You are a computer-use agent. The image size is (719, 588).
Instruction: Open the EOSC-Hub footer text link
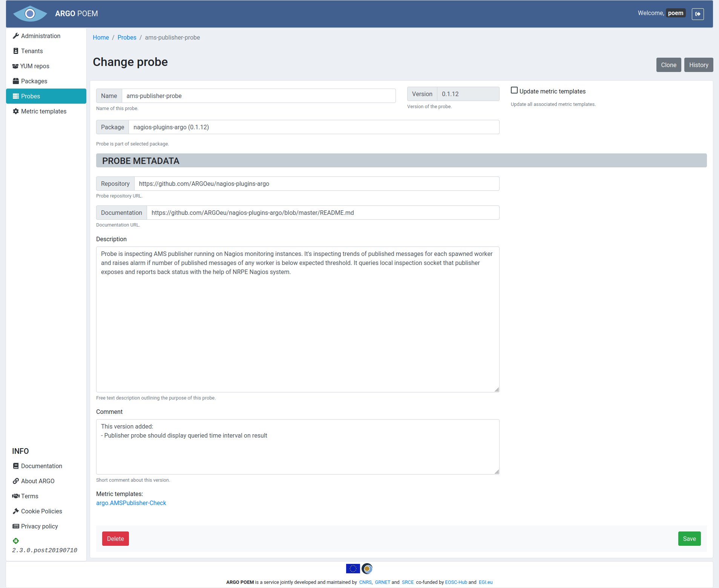(x=456, y=582)
